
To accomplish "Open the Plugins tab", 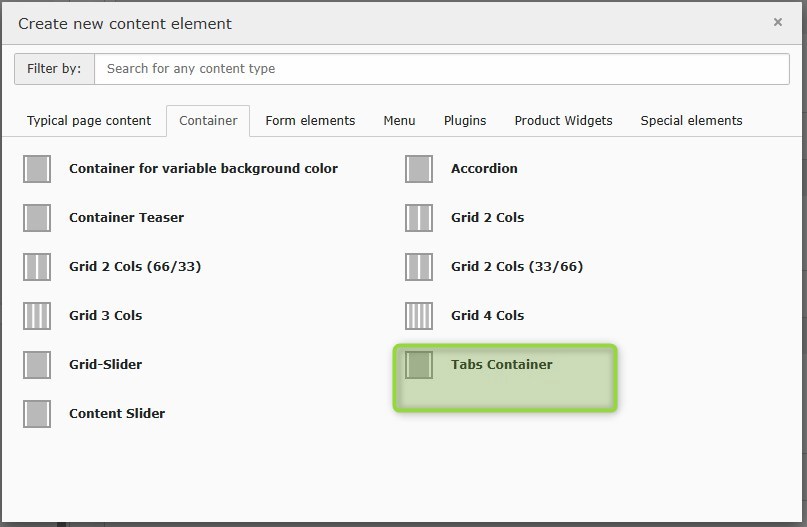I will (x=465, y=121).
